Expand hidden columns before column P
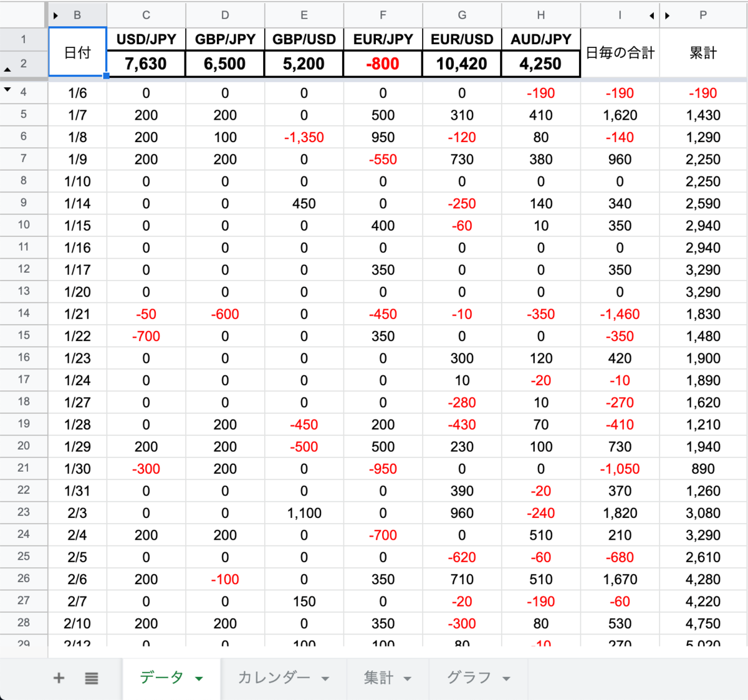Screen dimensions: 748x700 668,16
